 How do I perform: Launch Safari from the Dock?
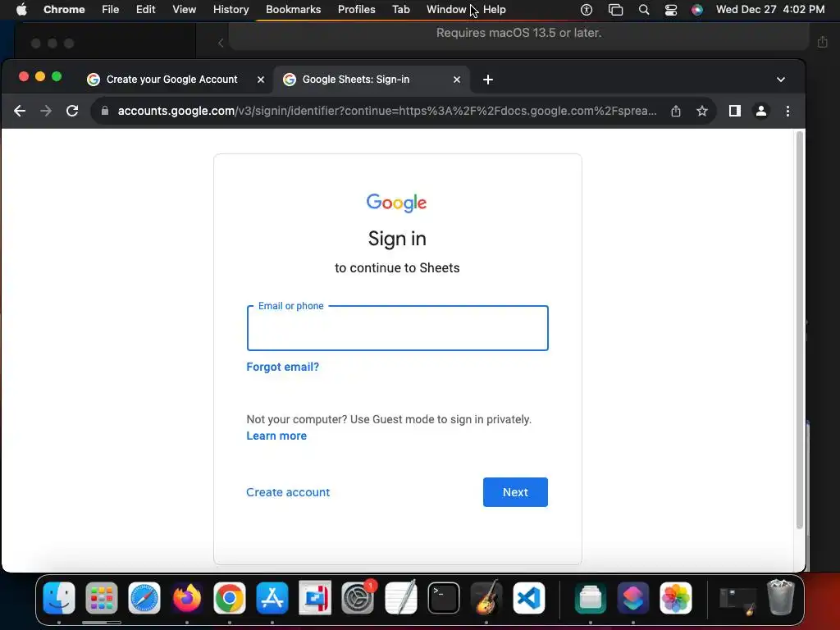(x=144, y=598)
